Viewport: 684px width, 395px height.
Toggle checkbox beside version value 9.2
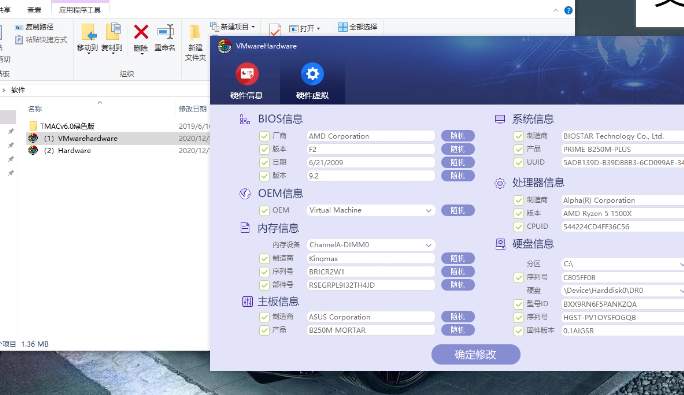click(264, 176)
